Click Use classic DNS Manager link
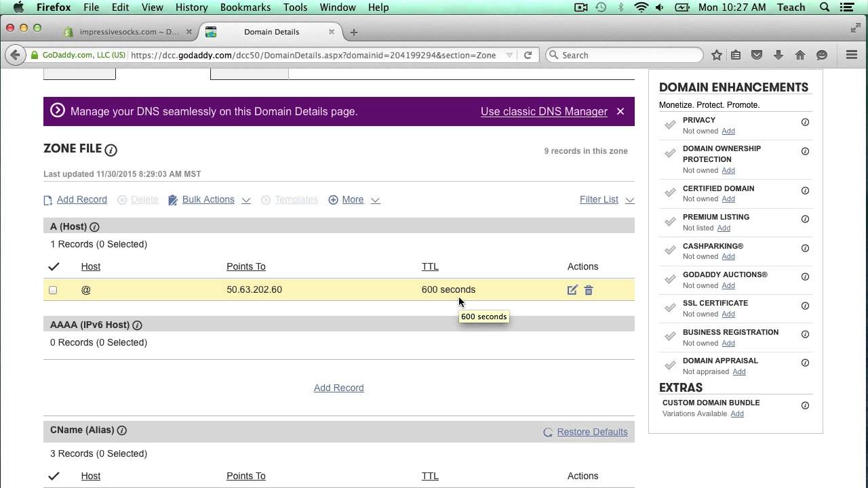The width and height of the screenshot is (868, 488). pyautogui.click(x=544, y=111)
